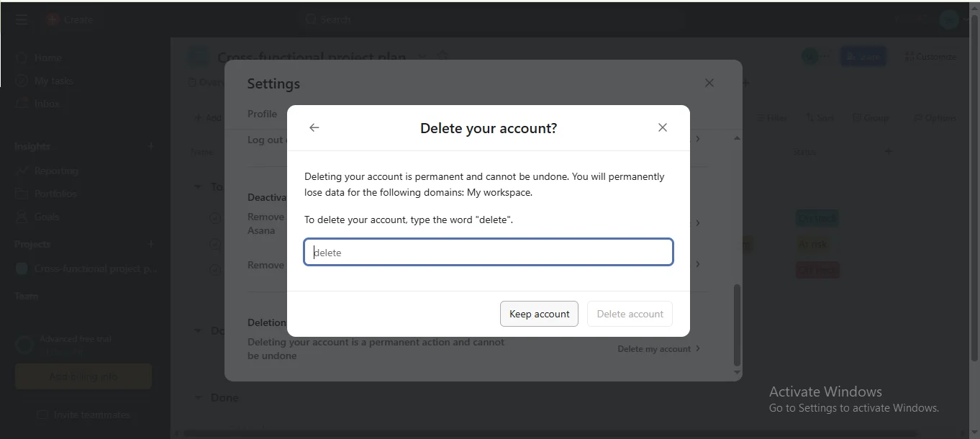Open Customize panel
980x439 pixels.
coord(930,56)
